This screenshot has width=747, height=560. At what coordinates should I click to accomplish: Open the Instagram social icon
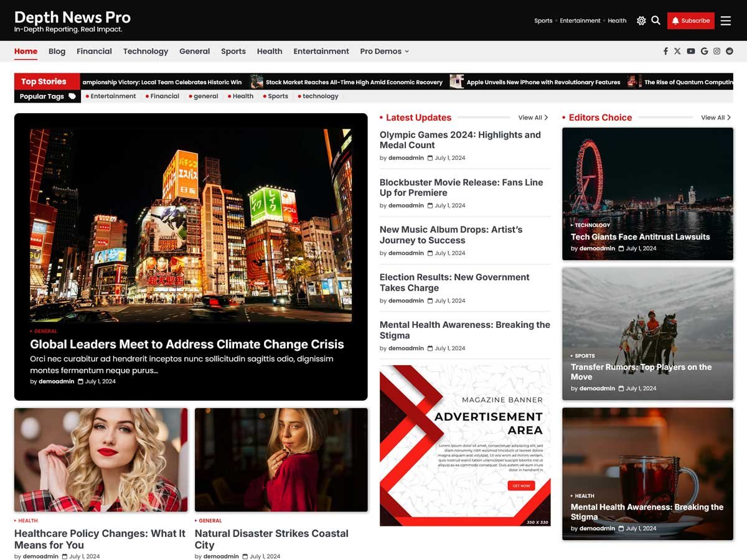(x=717, y=51)
